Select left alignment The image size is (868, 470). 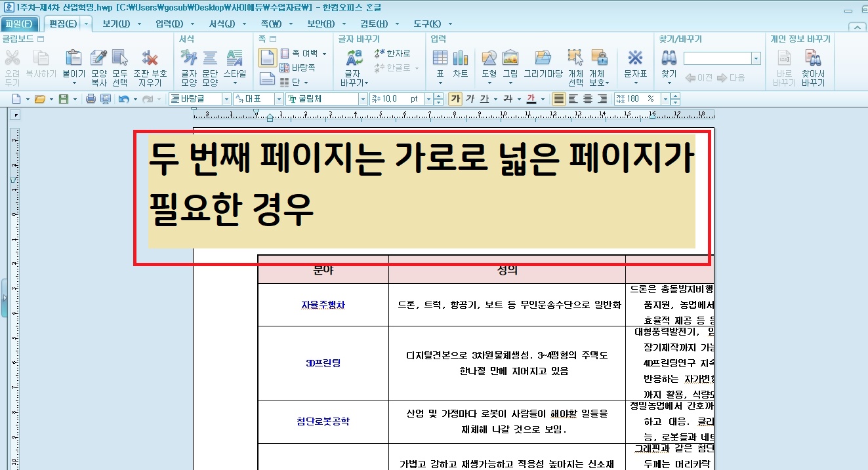pyautogui.click(x=573, y=99)
